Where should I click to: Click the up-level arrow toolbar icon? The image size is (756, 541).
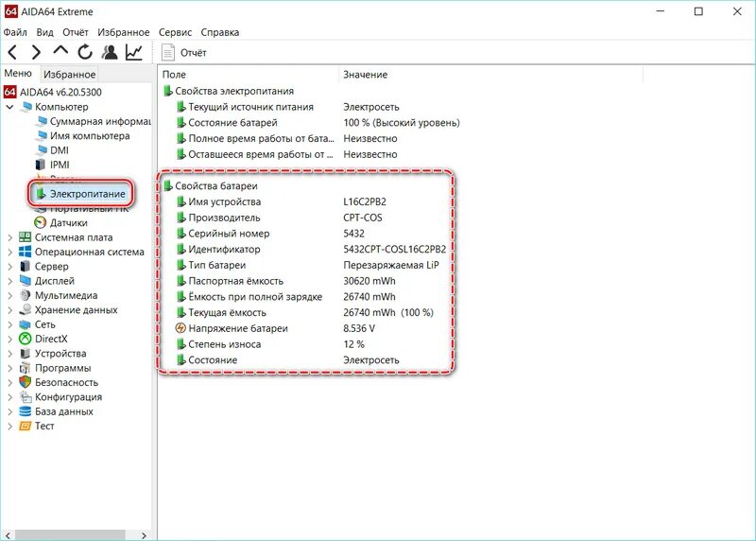60,50
